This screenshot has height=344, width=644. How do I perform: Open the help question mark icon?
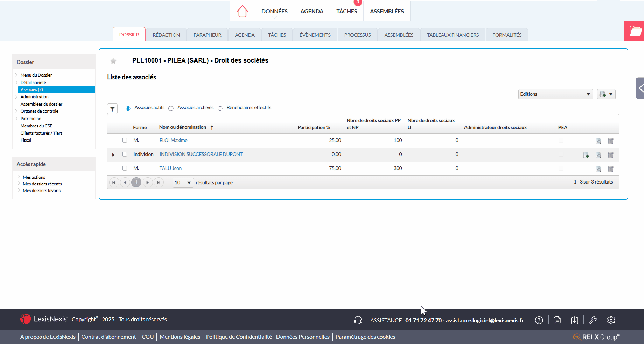[x=539, y=320]
